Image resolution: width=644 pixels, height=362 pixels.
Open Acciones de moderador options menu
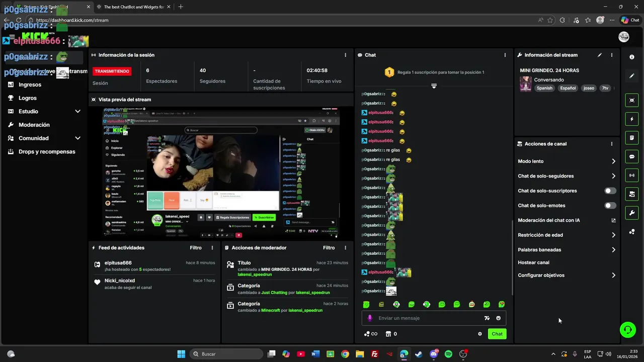click(x=345, y=248)
